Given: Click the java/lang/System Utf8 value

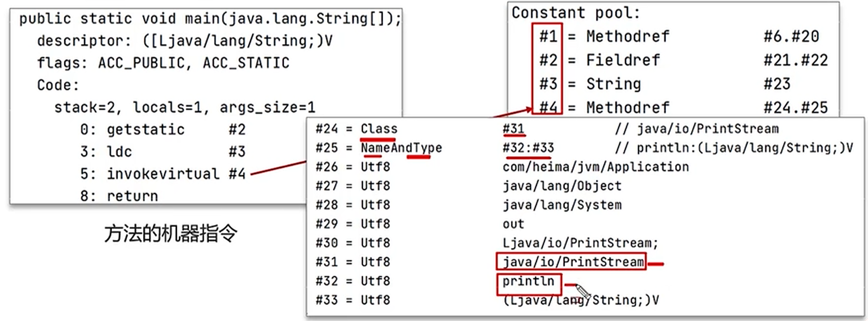Looking at the screenshot, I should point(562,205).
